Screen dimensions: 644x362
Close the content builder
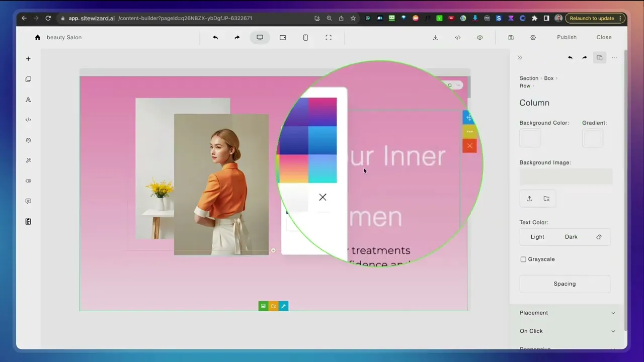click(x=604, y=37)
